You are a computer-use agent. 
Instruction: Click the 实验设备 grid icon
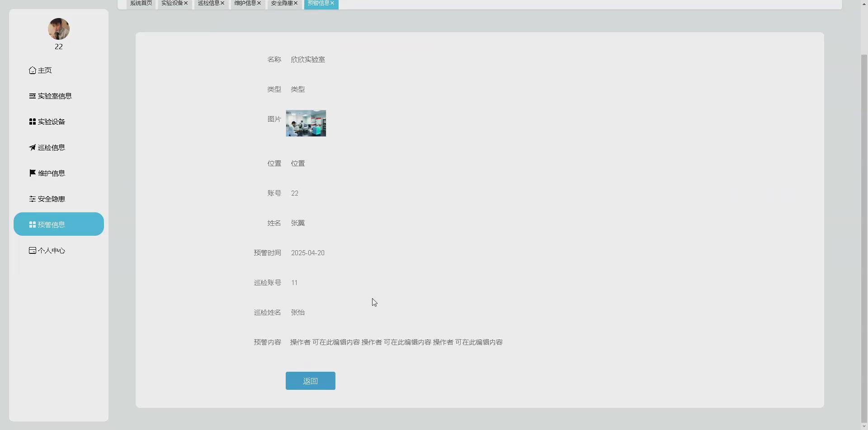33,122
